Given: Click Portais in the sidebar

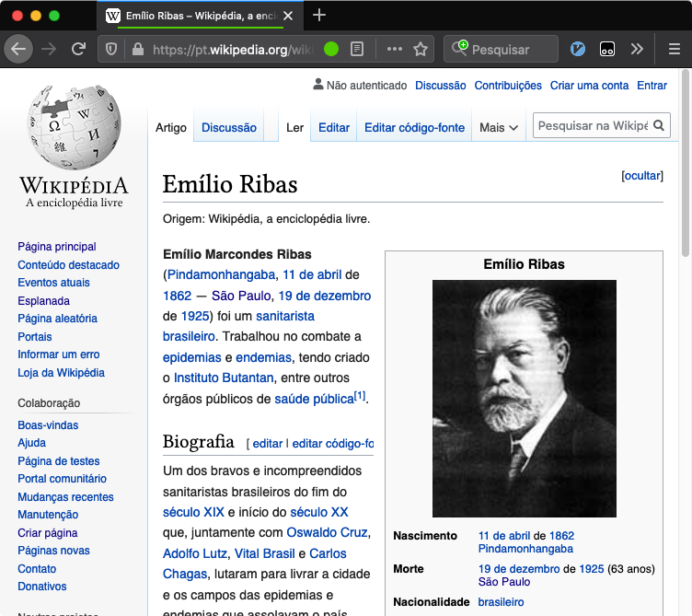Looking at the screenshot, I should point(34,336).
